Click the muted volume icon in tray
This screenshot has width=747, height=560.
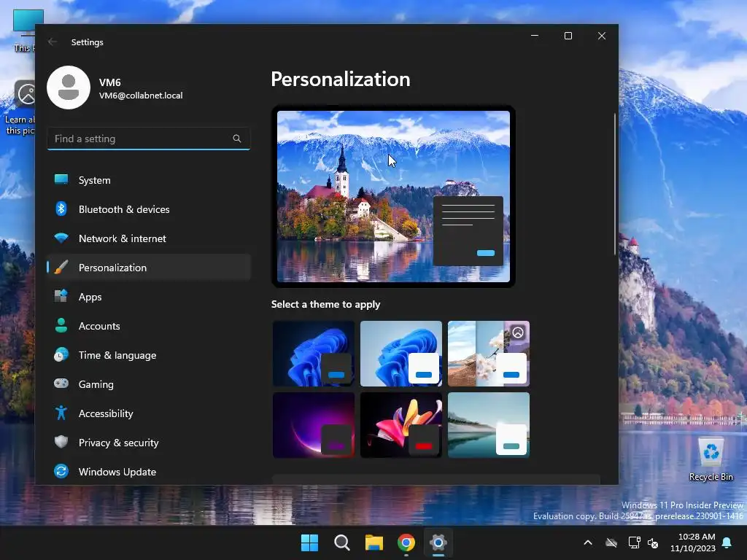pos(653,542)
